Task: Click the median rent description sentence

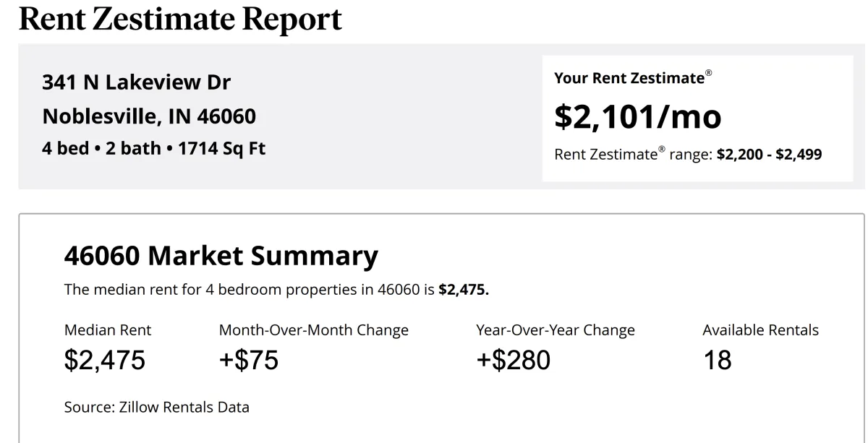Action: pos(277,290)
